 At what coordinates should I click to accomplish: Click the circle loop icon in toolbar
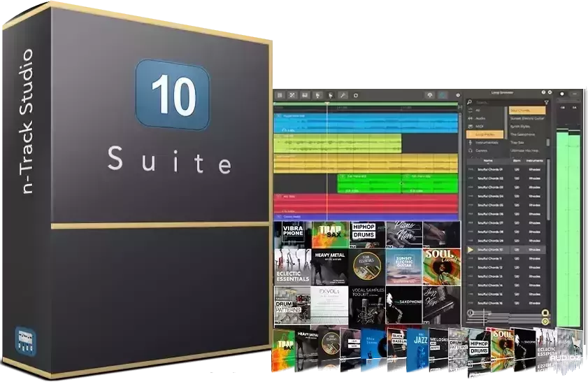tap(355, 96)
